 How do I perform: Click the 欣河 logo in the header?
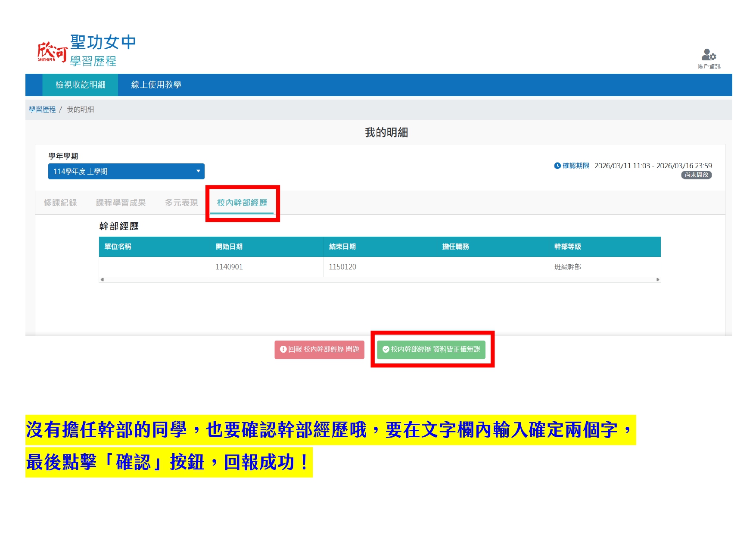coord(52,52)
